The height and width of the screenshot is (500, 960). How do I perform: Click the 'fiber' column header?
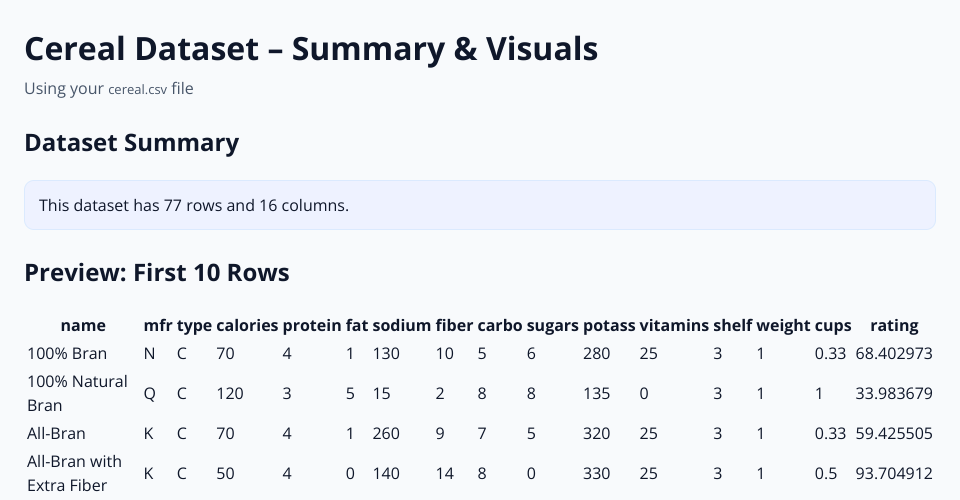point(454,325)
